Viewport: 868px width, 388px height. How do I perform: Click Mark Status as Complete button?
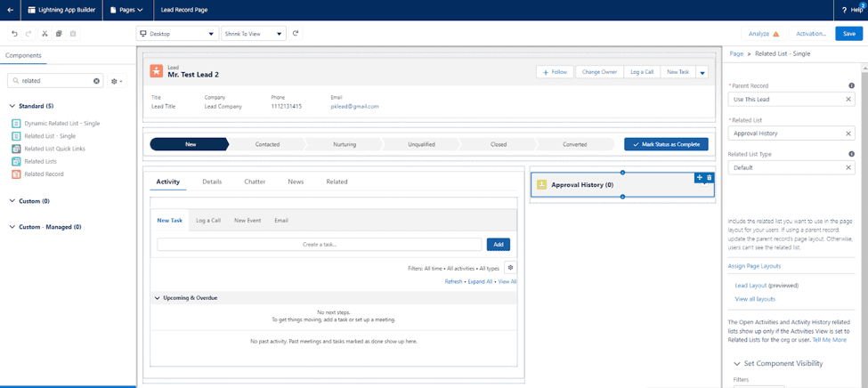coord(666,144)
